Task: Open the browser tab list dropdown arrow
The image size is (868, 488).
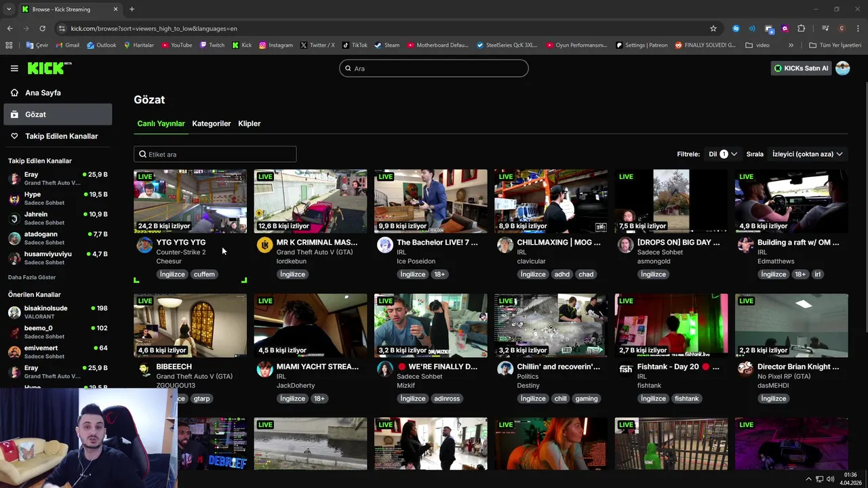Action: point(9,9)
